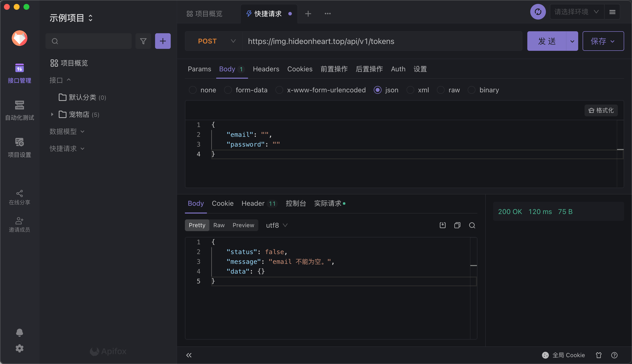This screenshot has height=364, width=632.
Task: Collapse the 接口 section
Action: click(60, 80)
